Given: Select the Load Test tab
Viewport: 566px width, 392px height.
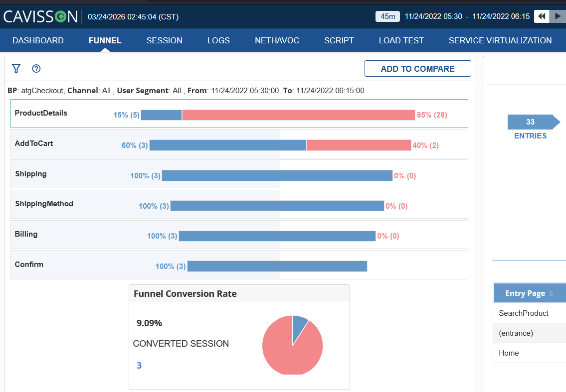Looking at the screenshot, I should pyautogui.click(x=401, y=40).
